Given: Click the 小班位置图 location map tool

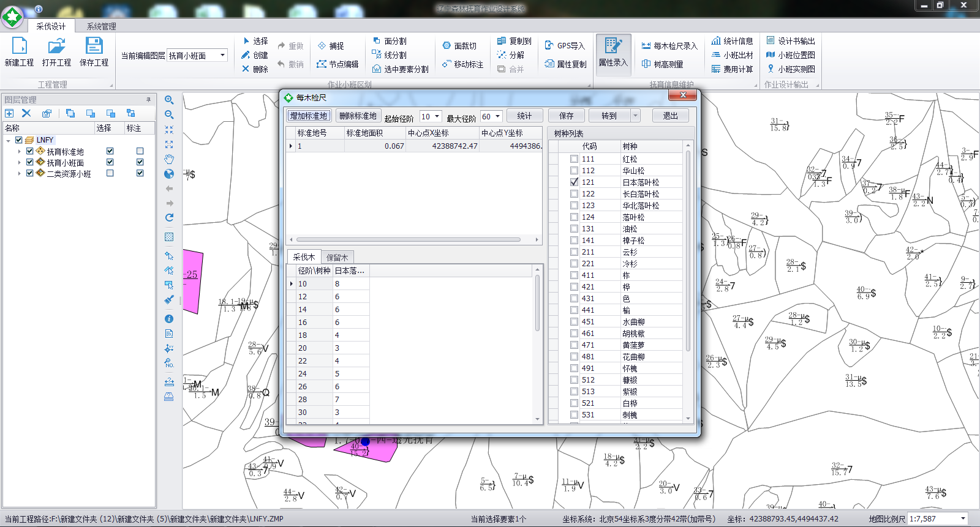Looking at the screenshot, I should [791, 55].
